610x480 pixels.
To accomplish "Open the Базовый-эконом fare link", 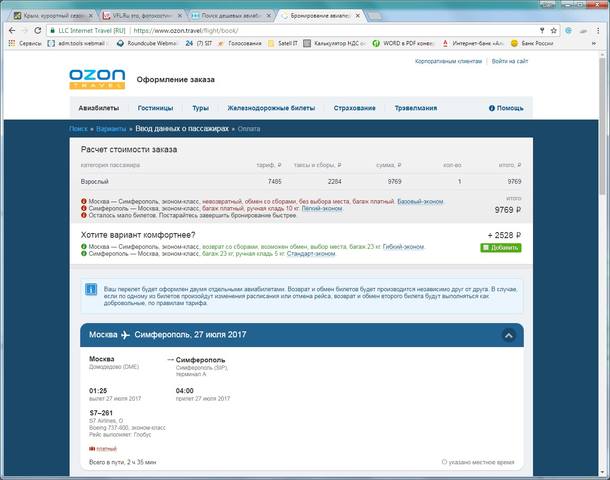I will [x=420, y=201].
